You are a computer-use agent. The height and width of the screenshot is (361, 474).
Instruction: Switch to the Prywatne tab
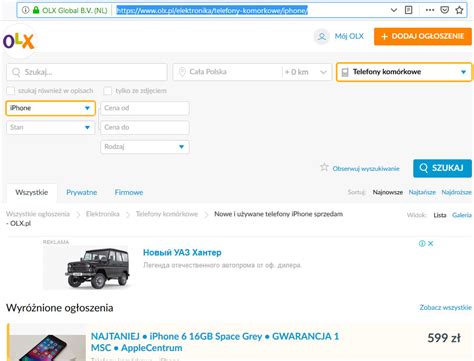tap(82, 192)
